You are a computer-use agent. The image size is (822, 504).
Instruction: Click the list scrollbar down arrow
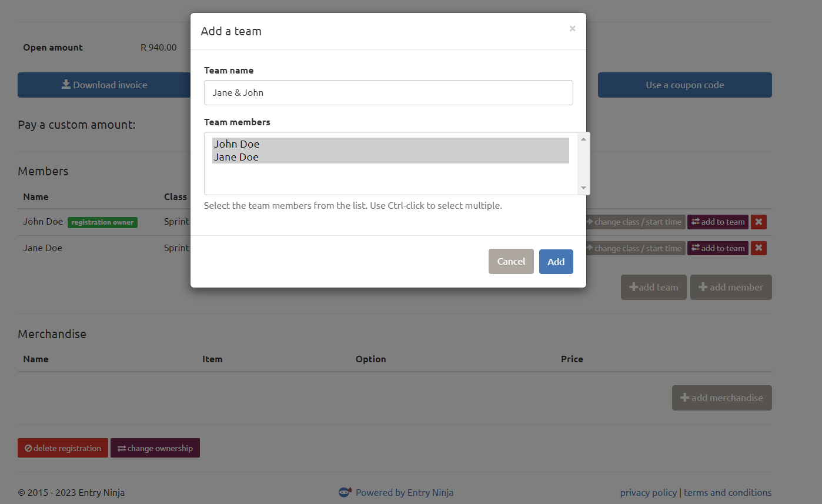(x=583, y=188)
